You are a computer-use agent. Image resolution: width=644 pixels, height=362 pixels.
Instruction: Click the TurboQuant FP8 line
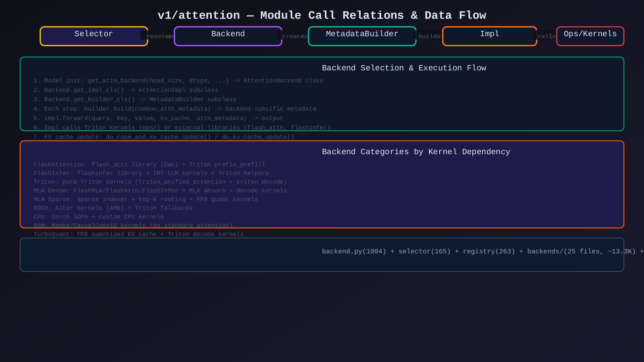[139, 234]
